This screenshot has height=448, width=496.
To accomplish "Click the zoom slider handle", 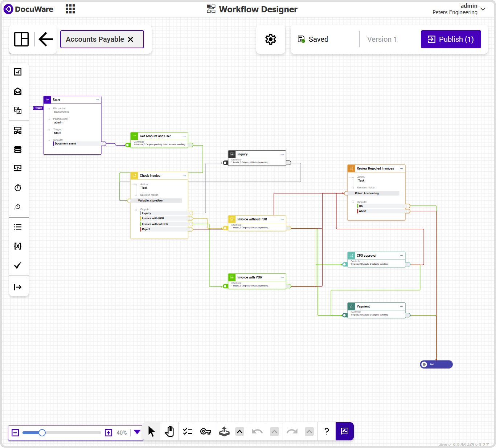I will click(42, 433).
